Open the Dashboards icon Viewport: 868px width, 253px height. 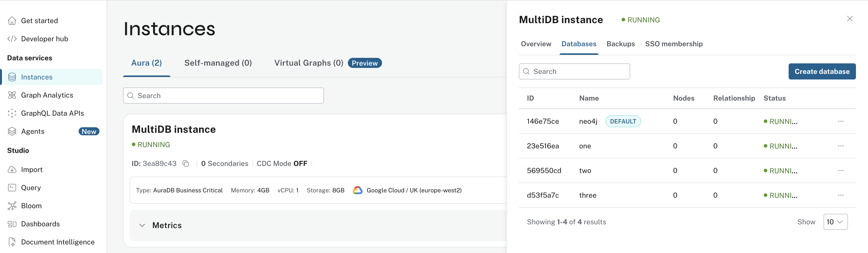tap(12, 224)
